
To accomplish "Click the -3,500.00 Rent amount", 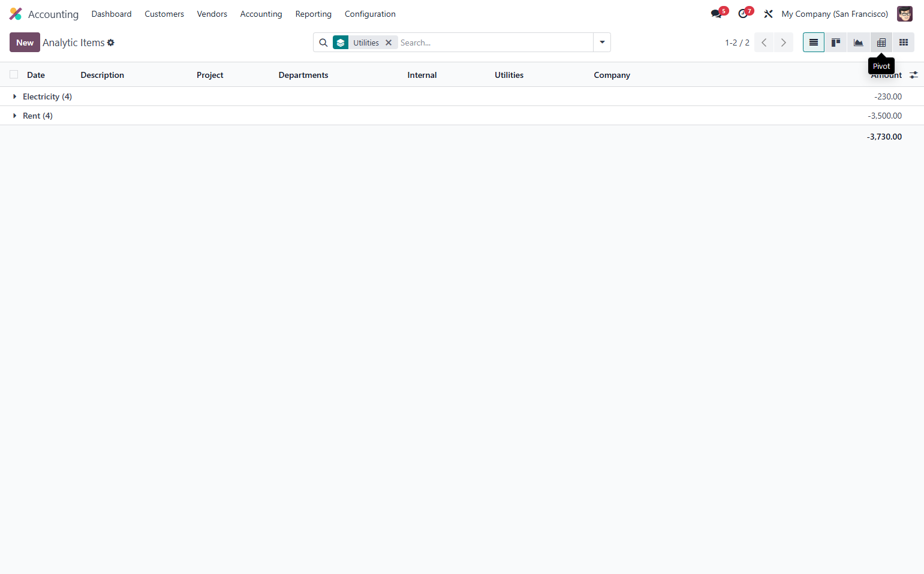I will [885, 116].
